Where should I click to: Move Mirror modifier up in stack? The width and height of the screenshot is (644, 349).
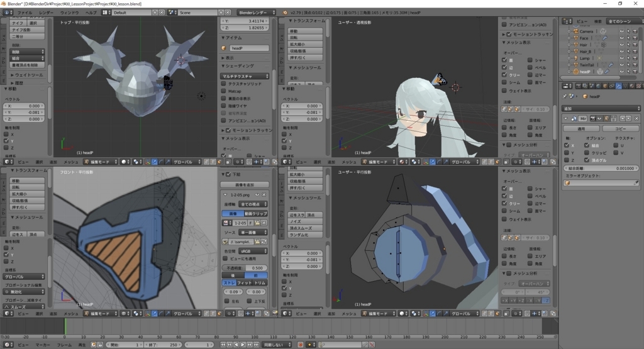(622, 118)
